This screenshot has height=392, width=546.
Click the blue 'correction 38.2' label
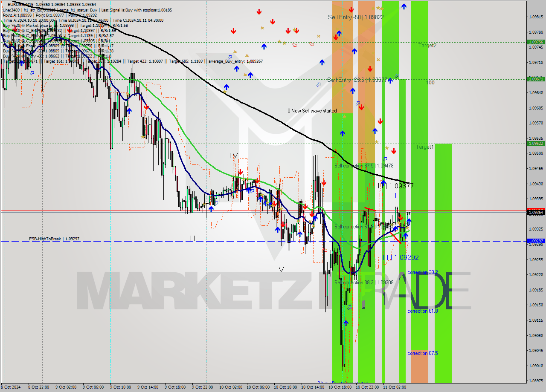[x=422, y=272]
